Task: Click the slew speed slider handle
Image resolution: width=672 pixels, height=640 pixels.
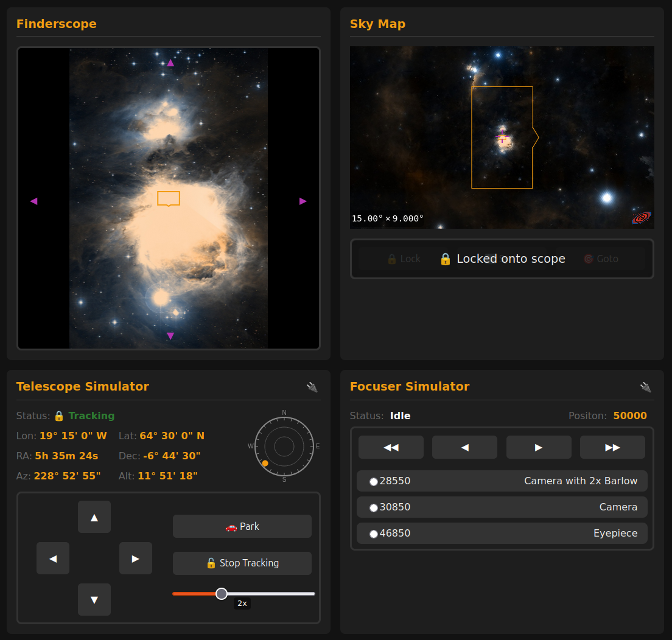Action: click(222, 594)
